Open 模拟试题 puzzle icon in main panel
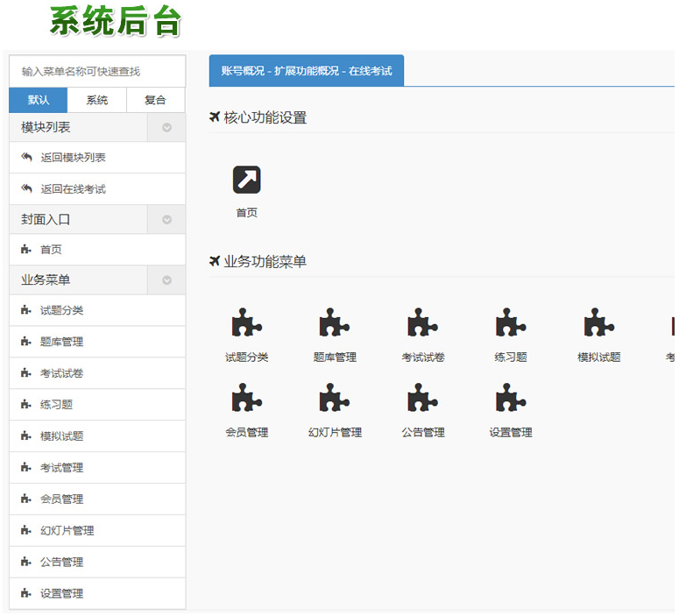 point(599,323)
